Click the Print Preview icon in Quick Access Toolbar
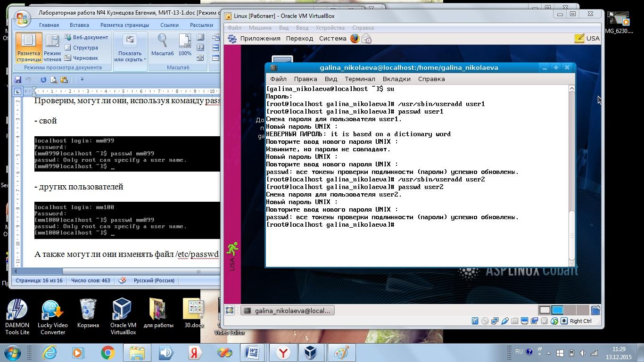644x362 pixels. pos(54,80)
